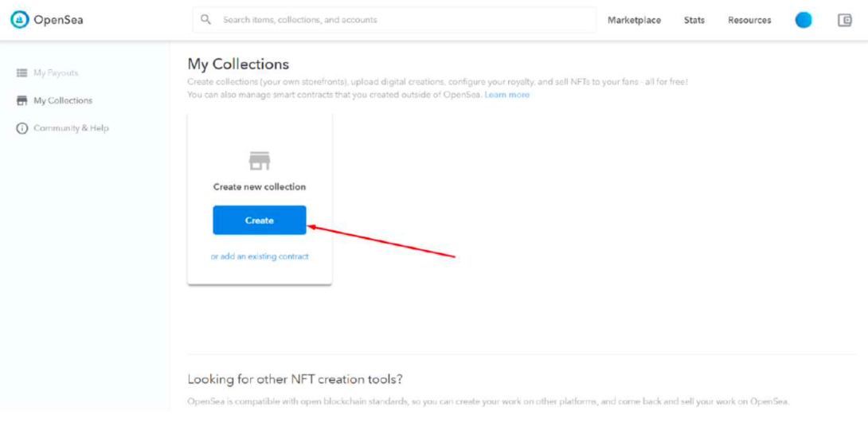The width and height of the screenshot is (868, 422).
Task: Click the OpenSea brand name text
Action: (x=58, y=20)
